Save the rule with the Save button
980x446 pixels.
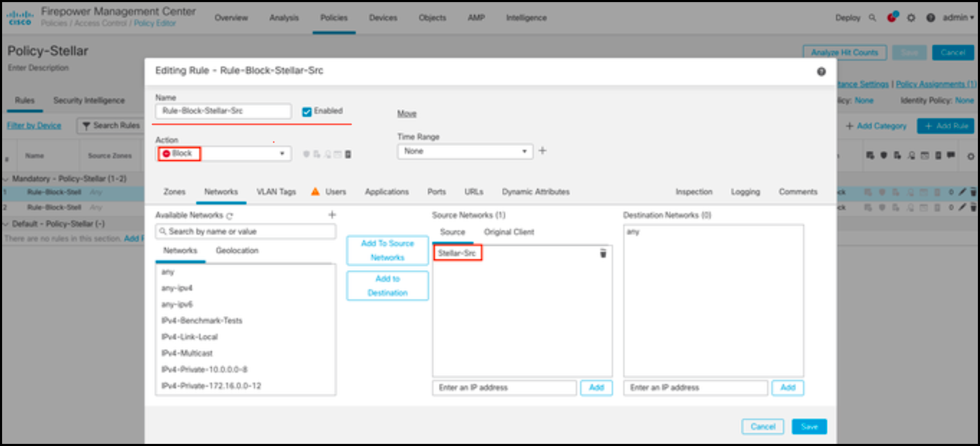point(809,427)
